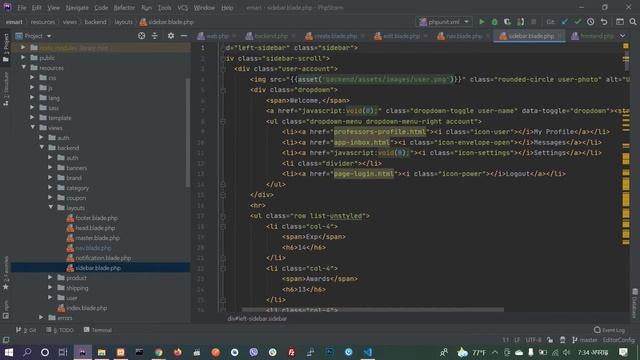Viewport: 640px width, 360px height.
Task: Expand the shipping folder
Action: pos(50,288)
